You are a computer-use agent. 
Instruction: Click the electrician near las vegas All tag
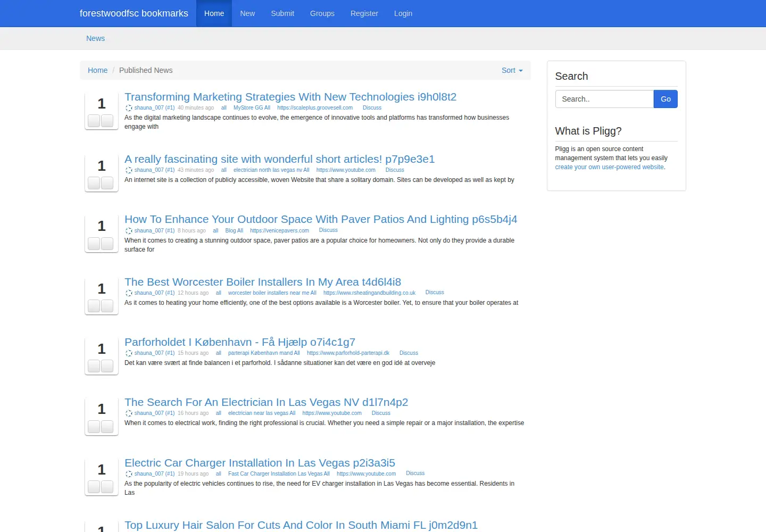pyautogui.click(x=262, y=413)
